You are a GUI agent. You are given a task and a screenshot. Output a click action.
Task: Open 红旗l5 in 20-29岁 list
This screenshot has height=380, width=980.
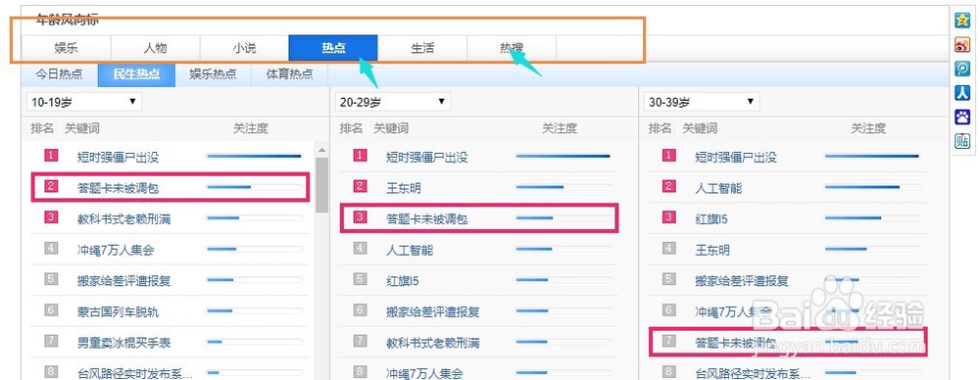click(403, 281)
